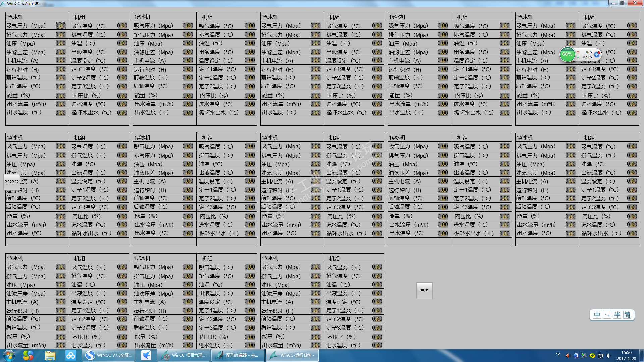The image size is (644, 362).
Task: Toggle 简 simplified Chinese mode
Action: coord(627,315)
